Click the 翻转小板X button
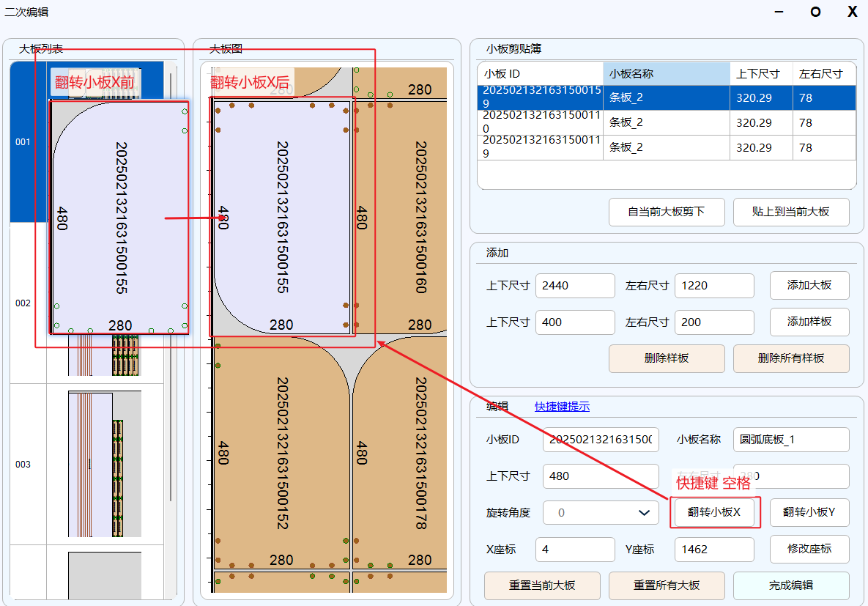Viewport: 868px width, 606px height. (x=714, y=512)
